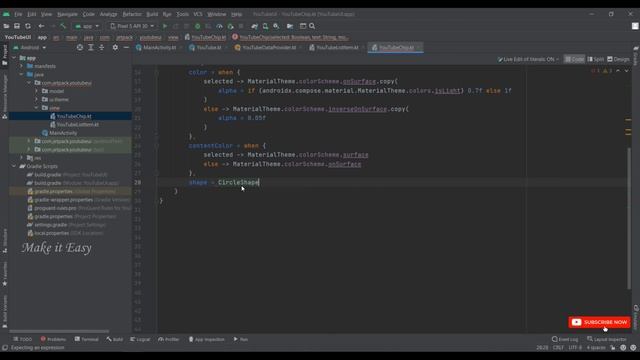This screenshot has height=360, width=640.
Task: Open Gradle tool window on right stripe
Action: (x=636, y=56)
